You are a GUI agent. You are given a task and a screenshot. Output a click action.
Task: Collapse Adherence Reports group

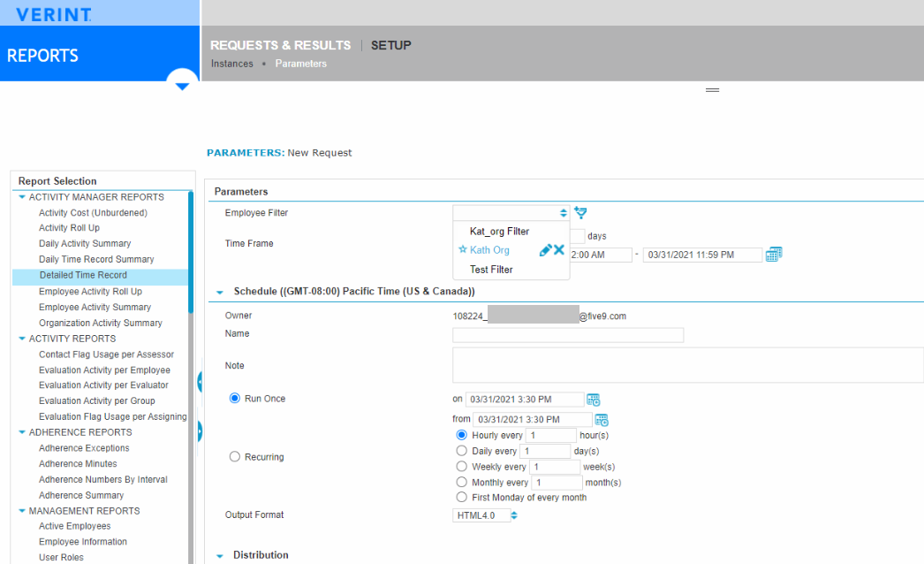(22, 432)
